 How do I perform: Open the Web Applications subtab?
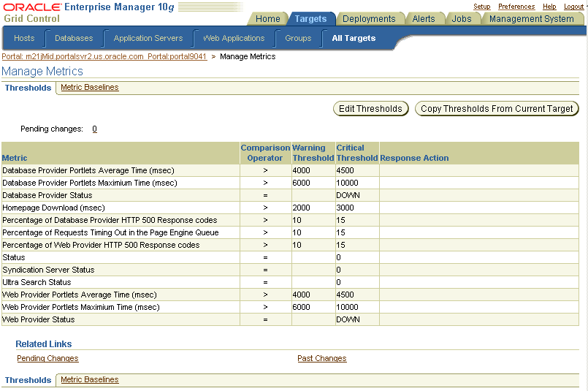pyautogui.click(x=234, y=38)
